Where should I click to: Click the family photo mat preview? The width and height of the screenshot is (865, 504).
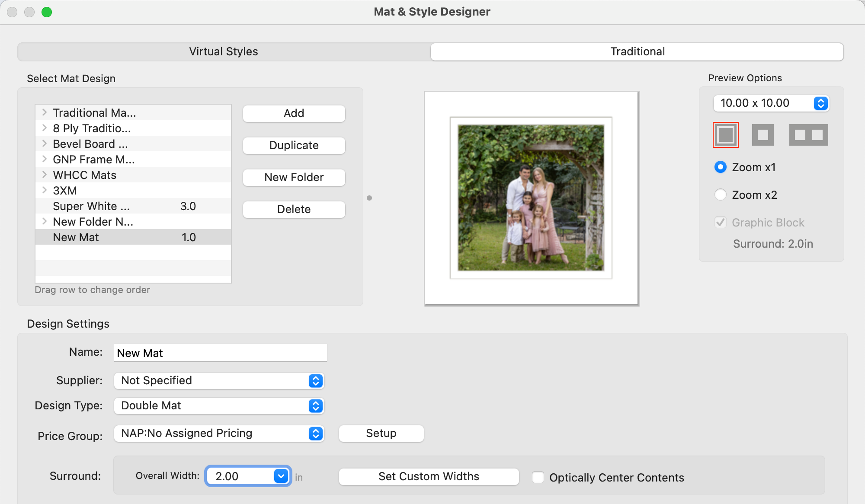click(x=531, y=198)
